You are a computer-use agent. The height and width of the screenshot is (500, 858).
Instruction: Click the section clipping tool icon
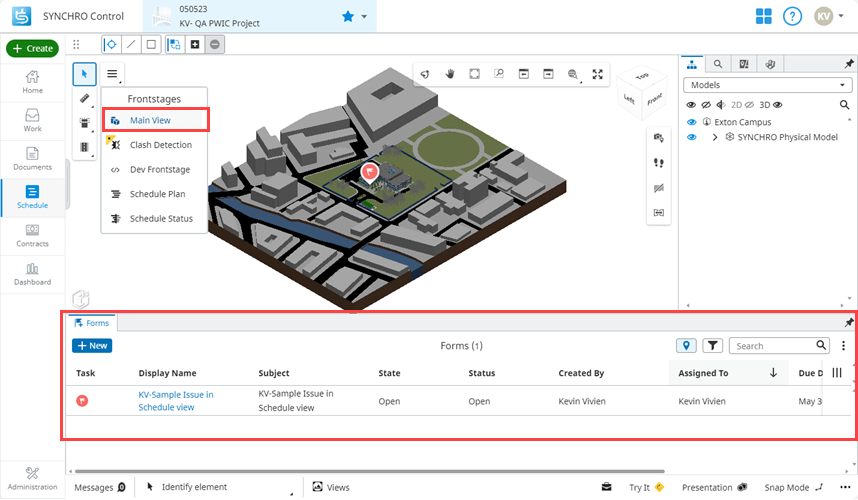coord(659,188)
